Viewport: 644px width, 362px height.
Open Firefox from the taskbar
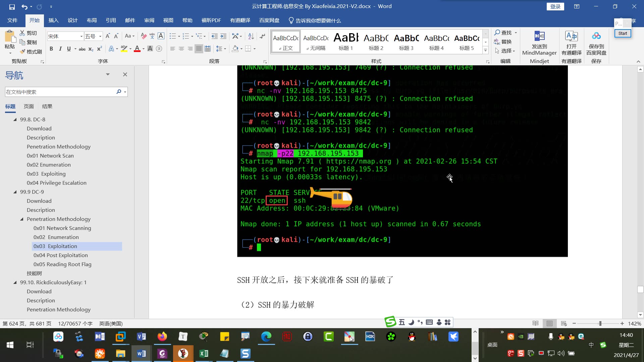tap(162, 337)
